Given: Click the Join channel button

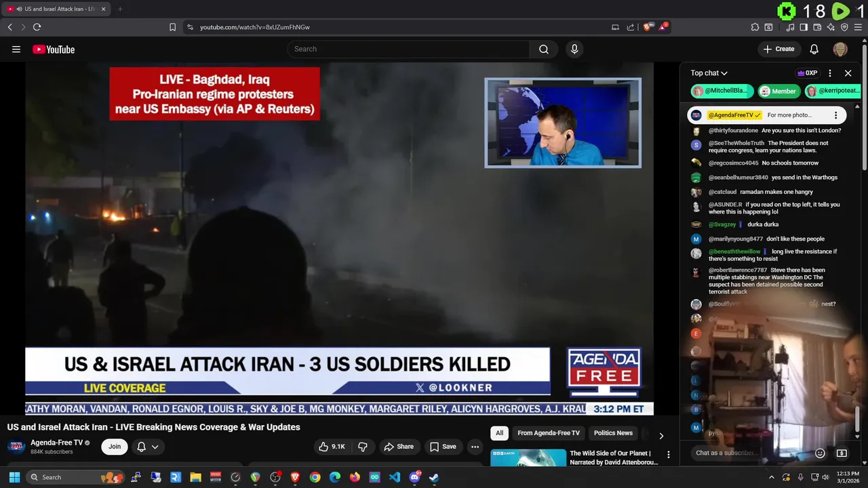Looking at the screenshot, I should click(x=115, y=447).
